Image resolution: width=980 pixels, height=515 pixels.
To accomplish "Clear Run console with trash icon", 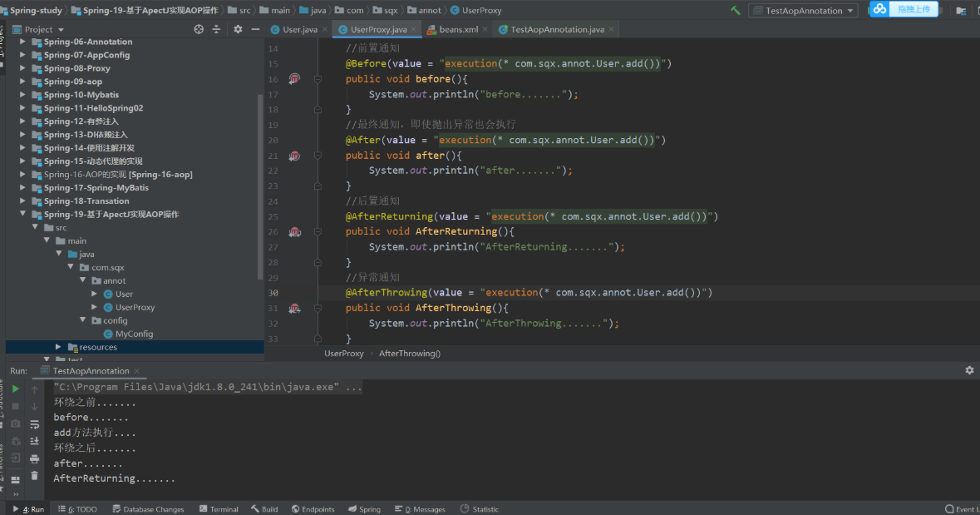I will (34, 476).
